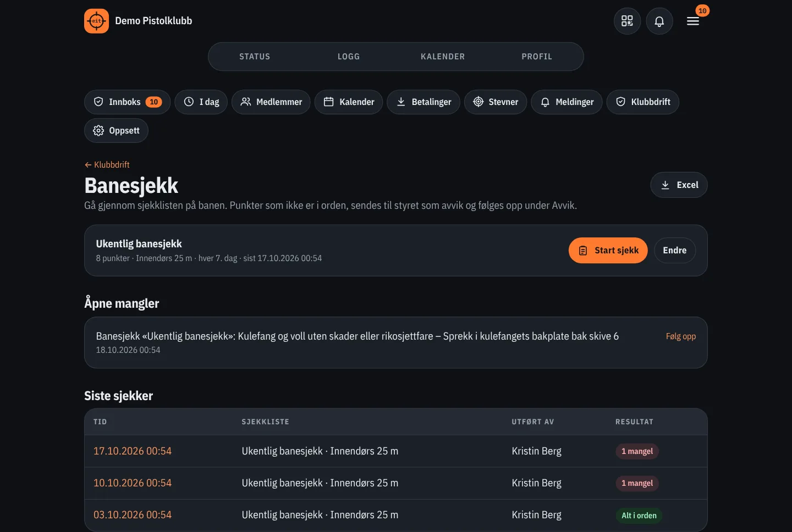Click the Alt i orden result badge
The height and width of the screenshot is (532, 792).
[x=639, y=516]
